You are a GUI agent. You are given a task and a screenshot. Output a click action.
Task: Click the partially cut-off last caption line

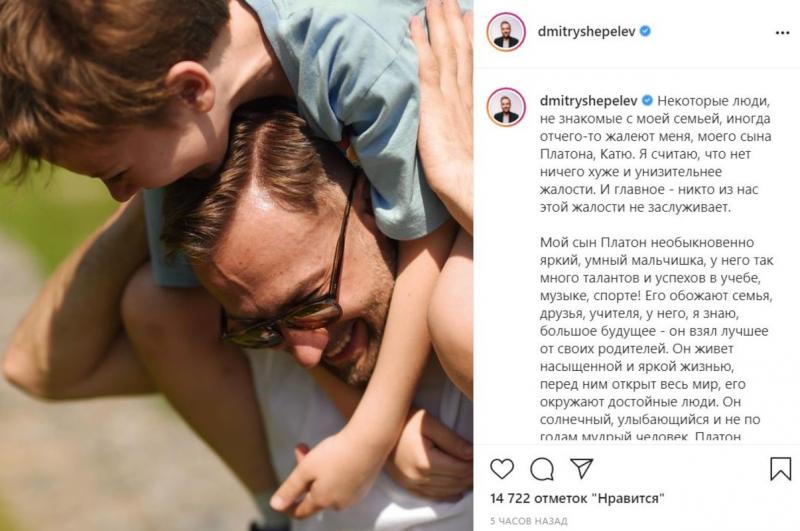pos(640,437)
